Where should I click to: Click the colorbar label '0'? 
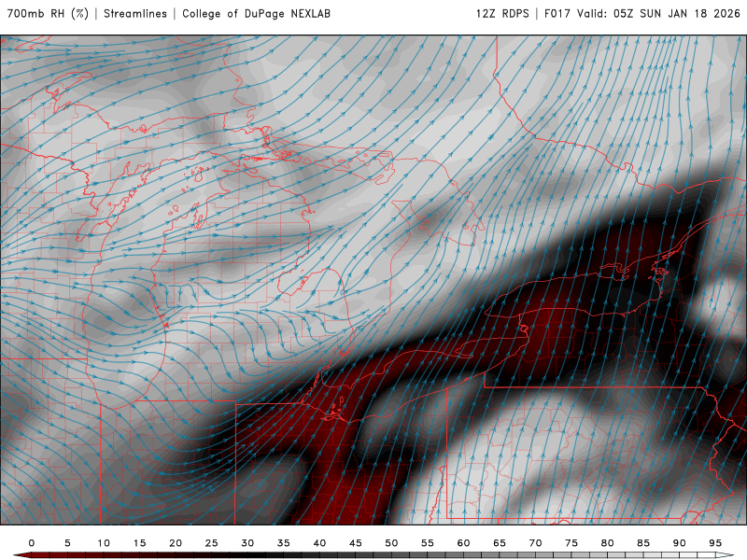[x=32, y=543]
